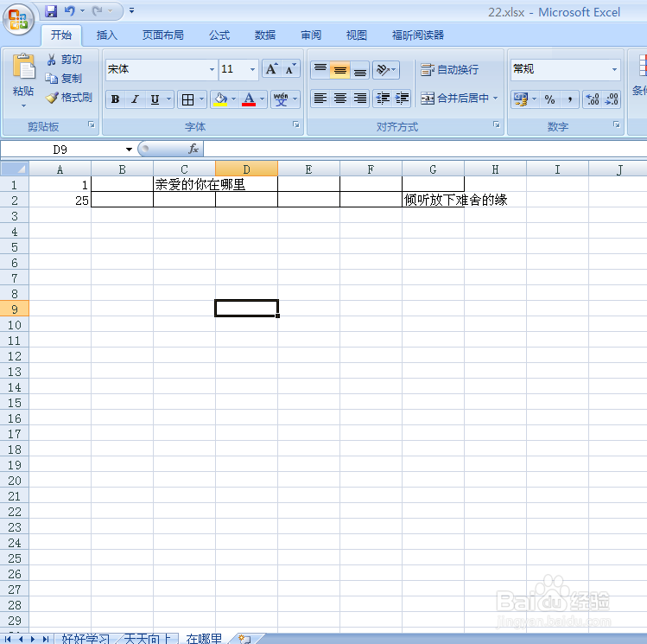Screen dimensions: 647x644
Task: Select sheet tab 好好学习
Action: (86, 639)
